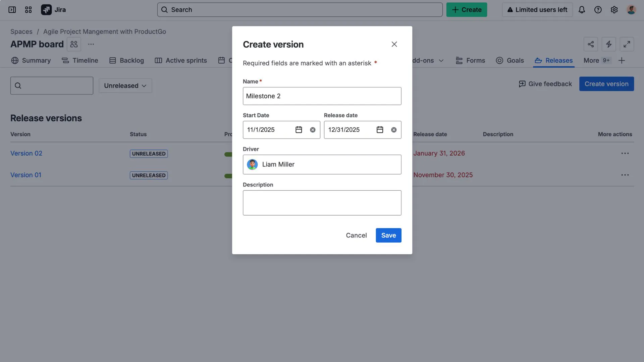The image size is (644, 362).
Task: Open the settings gear icon
Action: pos(614,10)
